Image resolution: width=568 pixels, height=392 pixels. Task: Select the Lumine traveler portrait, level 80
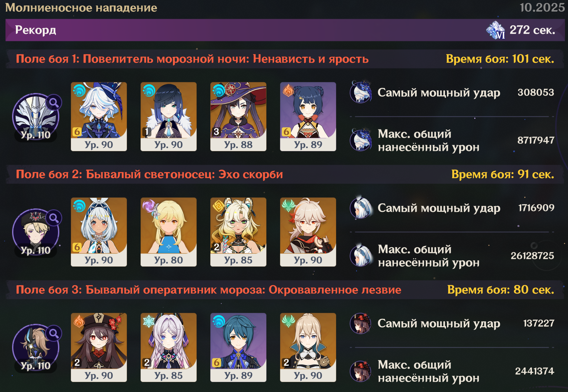pos(169,232)
